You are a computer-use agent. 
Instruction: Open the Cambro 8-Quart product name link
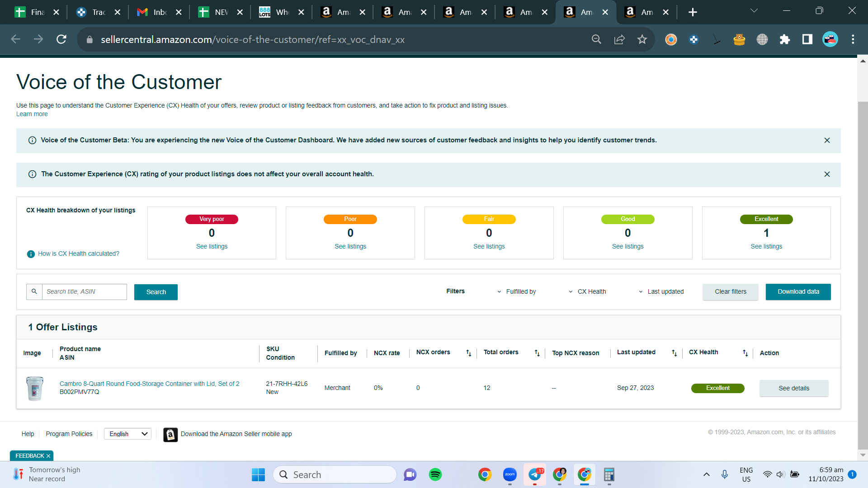[150, 384]
